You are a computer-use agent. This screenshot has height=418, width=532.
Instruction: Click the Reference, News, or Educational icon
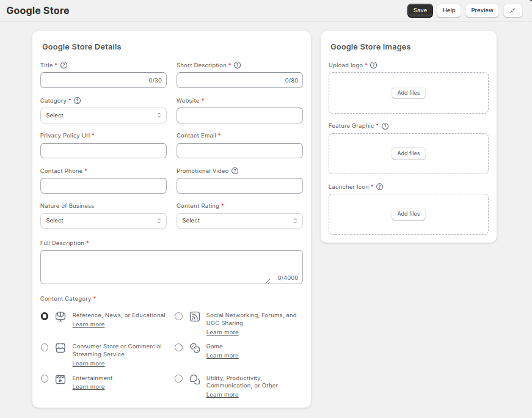60,317
